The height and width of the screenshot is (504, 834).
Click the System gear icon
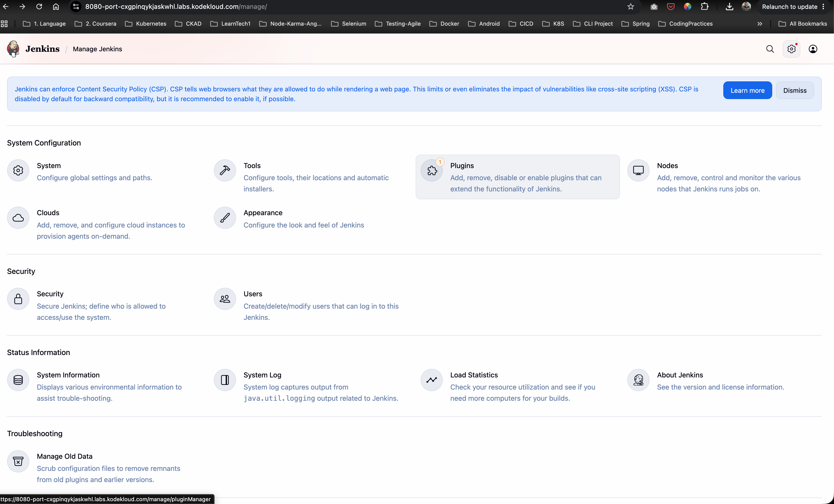tap(18, 170)
